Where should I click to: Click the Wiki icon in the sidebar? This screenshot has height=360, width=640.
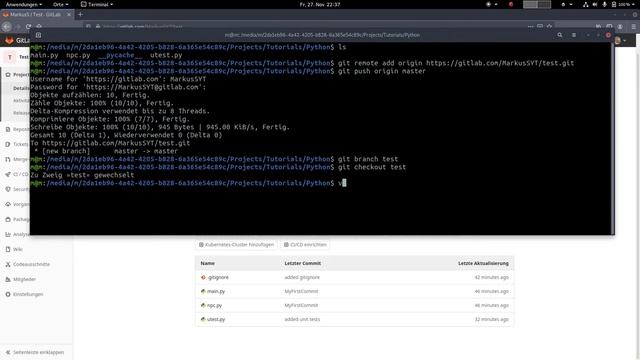(x=8, y=249)
